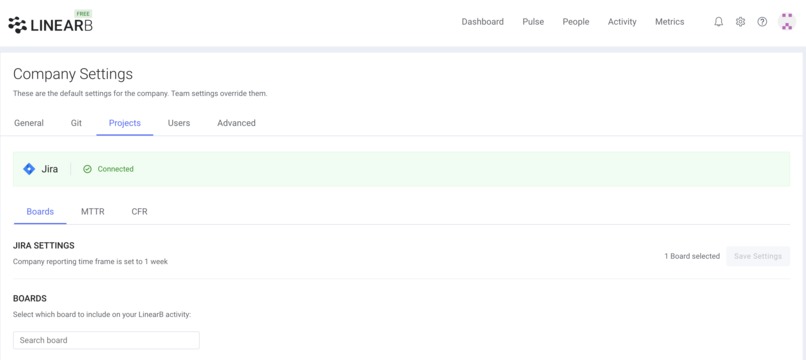
Task: Click the LinearB logo
Action: click(x=50, y=25)
